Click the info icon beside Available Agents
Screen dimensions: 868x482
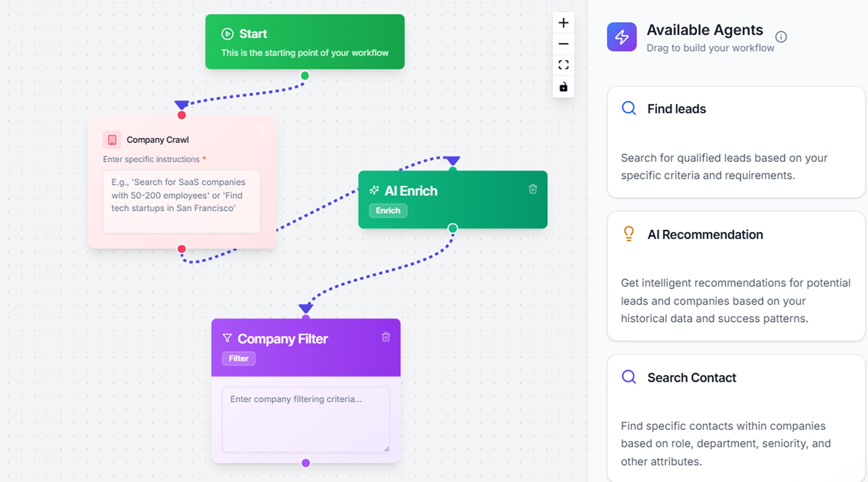(781, 37)
